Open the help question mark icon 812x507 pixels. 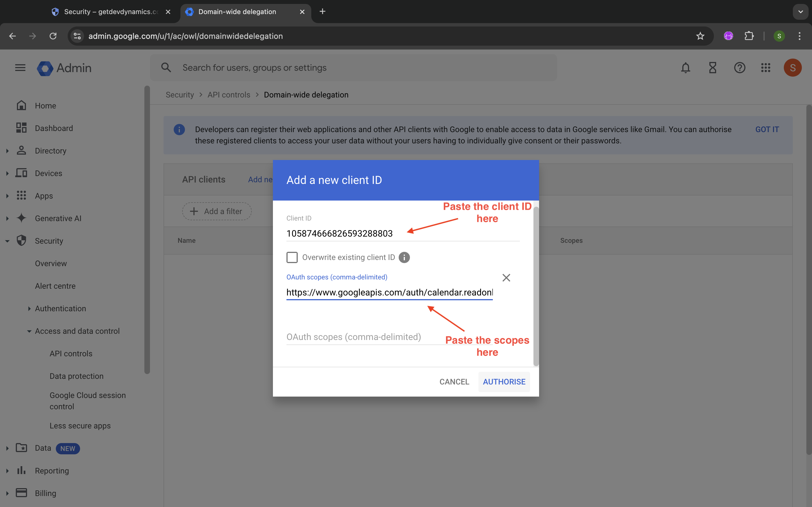coord(740,68)
